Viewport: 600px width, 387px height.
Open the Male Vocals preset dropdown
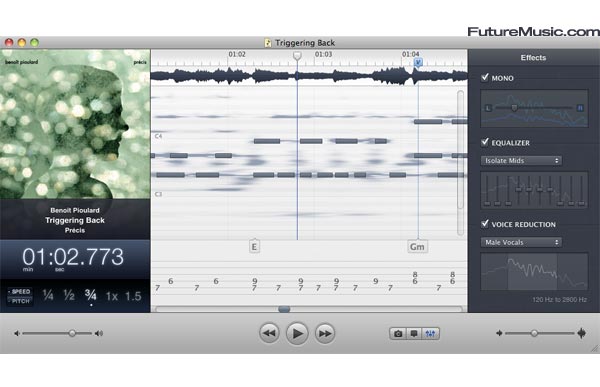pyautogui.click(x=521, y=242)
